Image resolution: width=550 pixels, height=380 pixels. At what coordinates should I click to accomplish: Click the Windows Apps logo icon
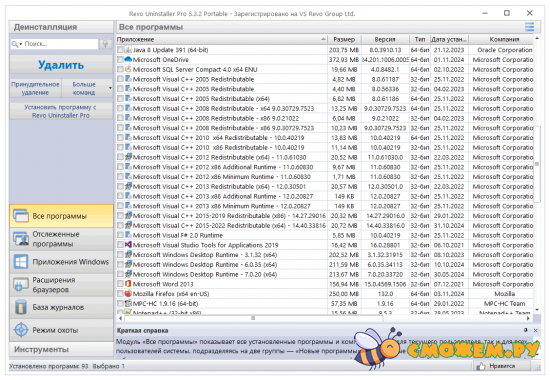pyautogui.click(x=21, y=262)
